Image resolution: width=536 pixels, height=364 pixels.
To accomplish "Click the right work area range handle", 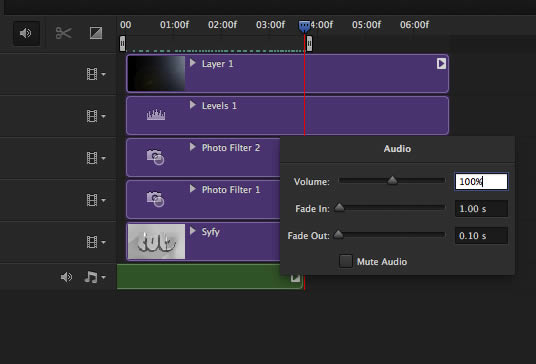I will [309, 44].
